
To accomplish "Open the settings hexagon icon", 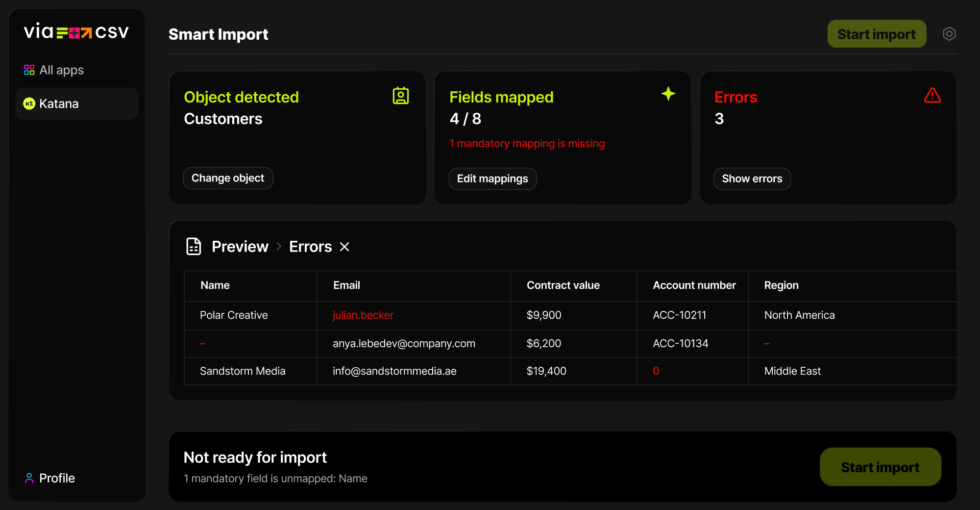I will coord(949,34).
